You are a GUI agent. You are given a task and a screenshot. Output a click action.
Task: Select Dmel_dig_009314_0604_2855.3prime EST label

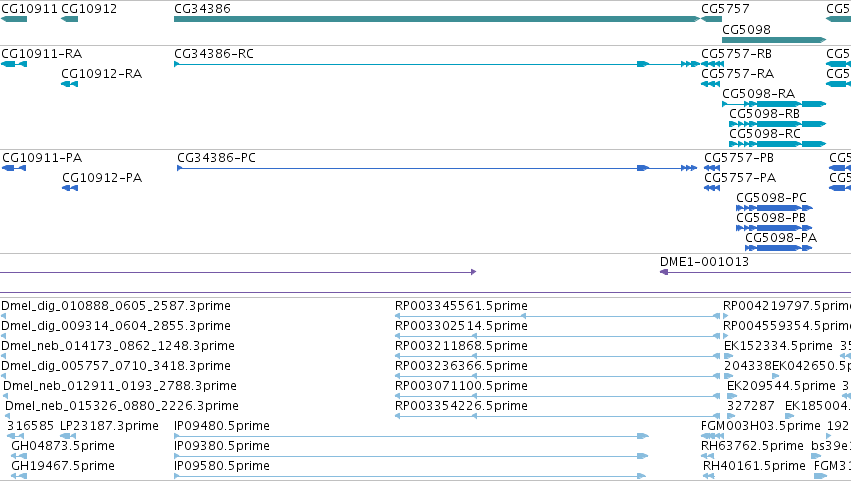coord(116,326)
